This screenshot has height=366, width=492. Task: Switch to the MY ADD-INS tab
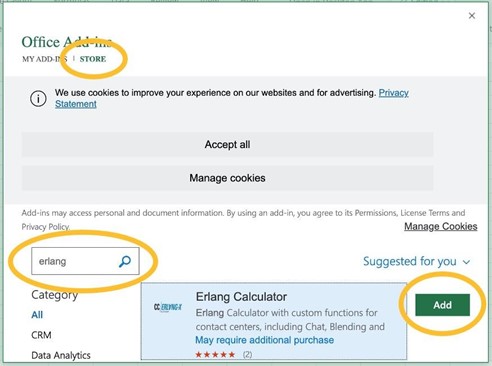click(45, 59)
